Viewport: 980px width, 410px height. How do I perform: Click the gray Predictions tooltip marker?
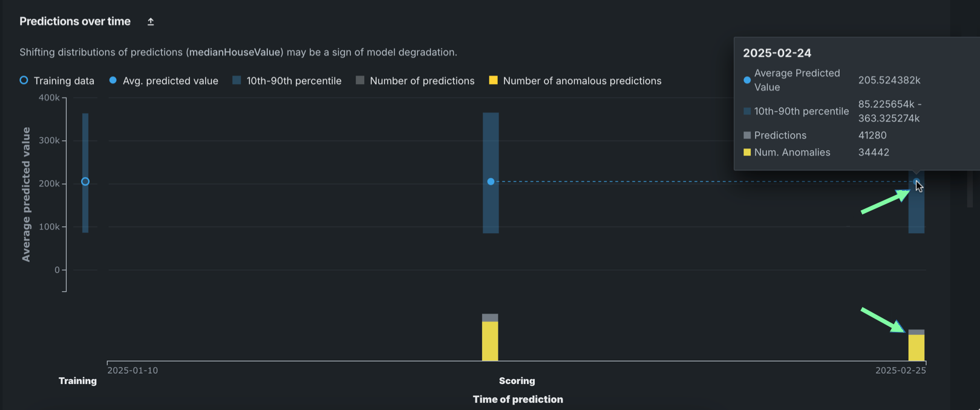click(x=747, y=136)
